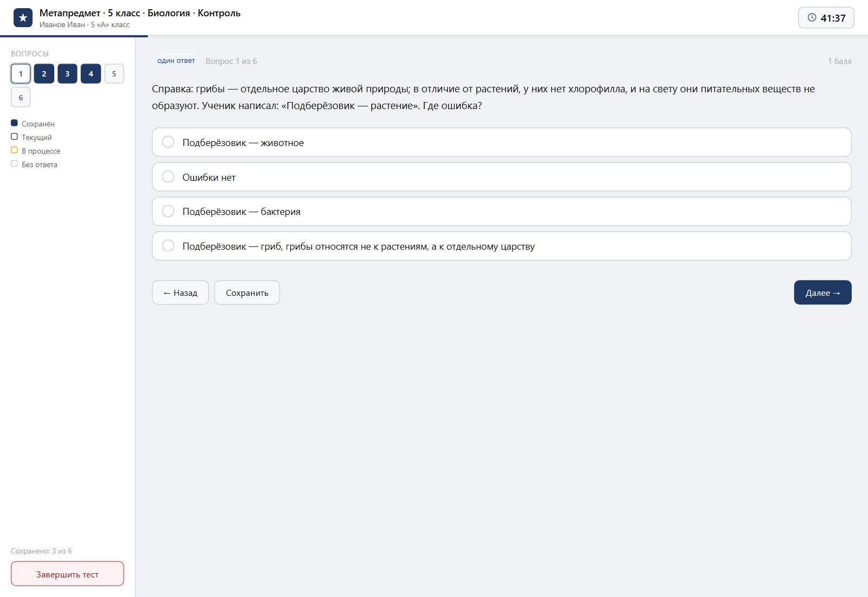Click test title «Метапредмет · 5 класс · Биология · Контроль»

click(140, 13)
